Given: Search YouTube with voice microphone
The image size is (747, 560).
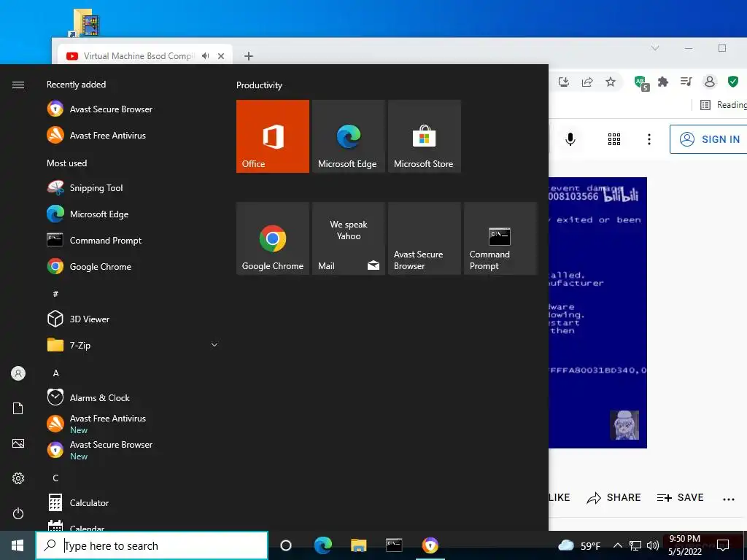Looking at the screenshot, I should coord(570,139).
